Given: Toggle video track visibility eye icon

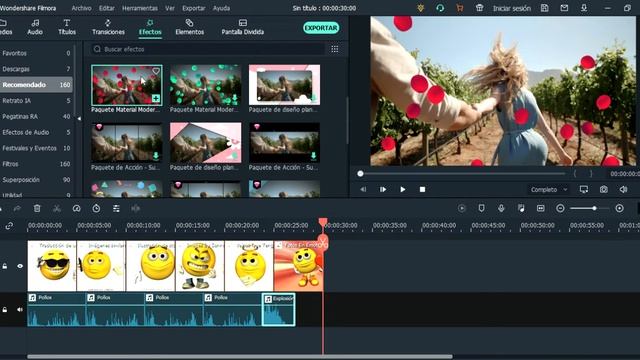Looking at the screenshot, I should pos(20,266).
